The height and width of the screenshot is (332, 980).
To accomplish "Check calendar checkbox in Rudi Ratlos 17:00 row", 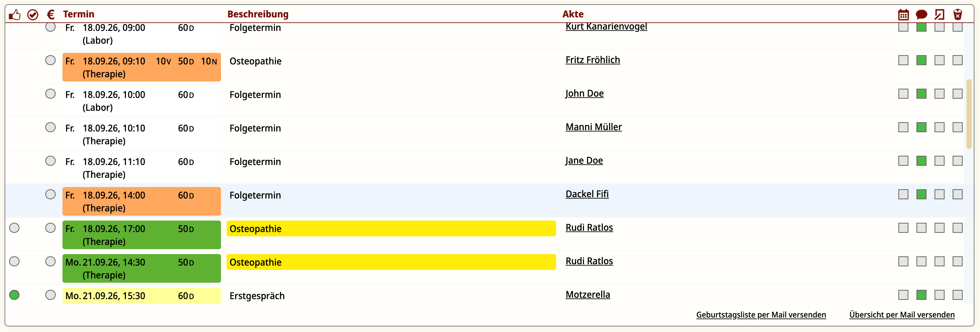I will tap(903, 228).
